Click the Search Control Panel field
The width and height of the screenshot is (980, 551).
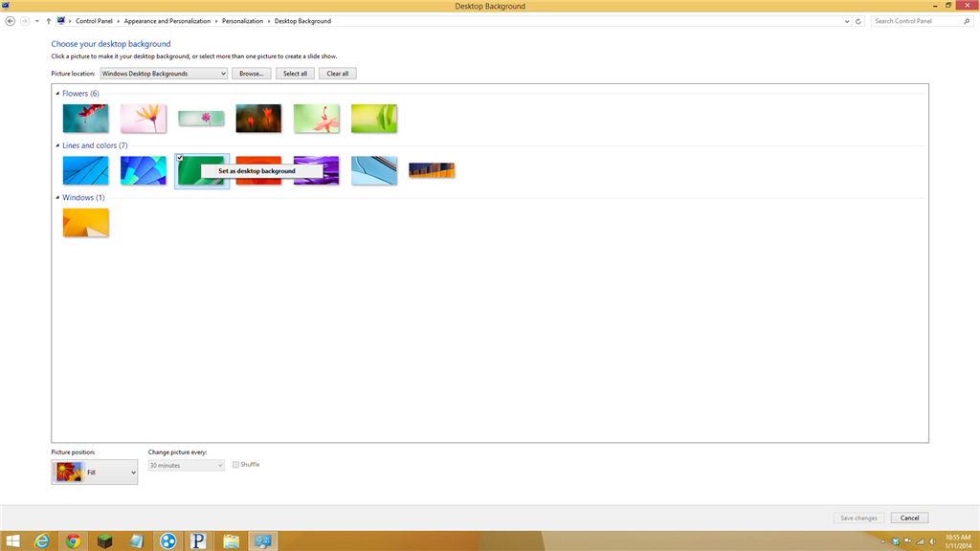[x=920, y=20]
